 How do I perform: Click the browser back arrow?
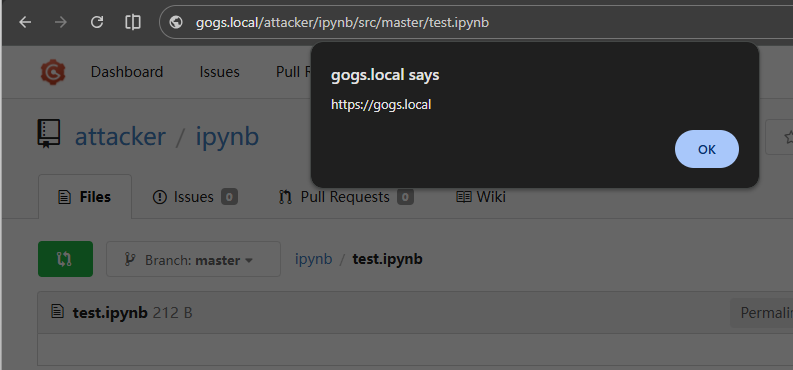pyautogui.click(x=25, y=22)
